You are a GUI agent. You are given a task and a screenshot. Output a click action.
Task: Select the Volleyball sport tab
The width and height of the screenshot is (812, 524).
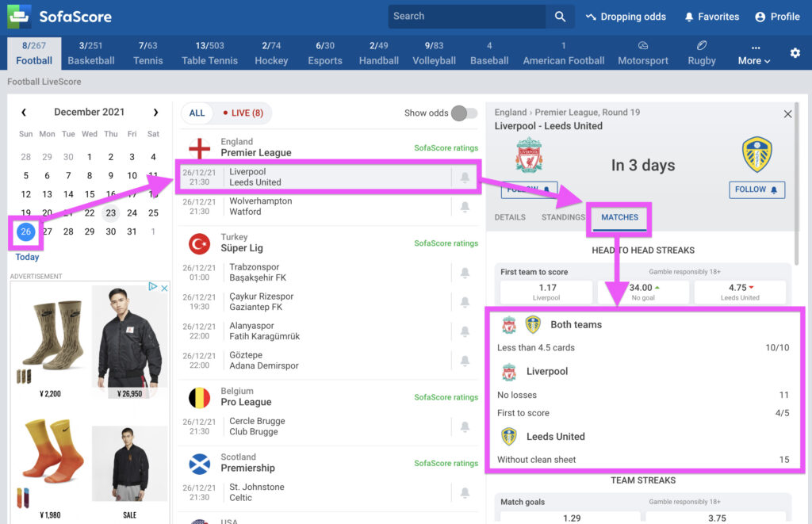click(434, 53)
